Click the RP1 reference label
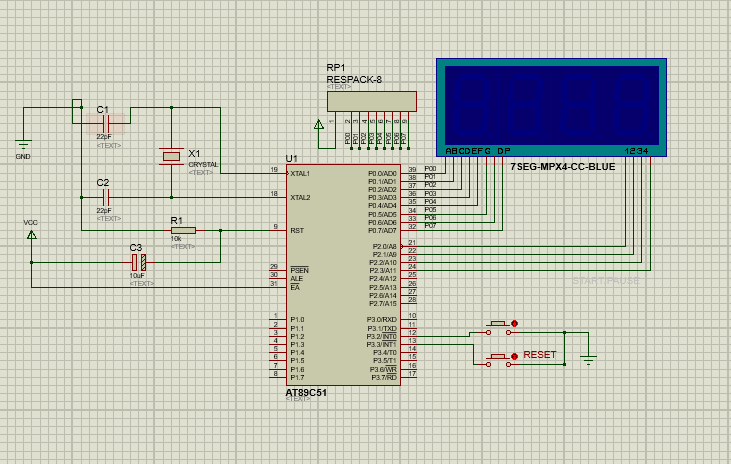This screenshot has width=731, height=464. (x=336, y=68)
